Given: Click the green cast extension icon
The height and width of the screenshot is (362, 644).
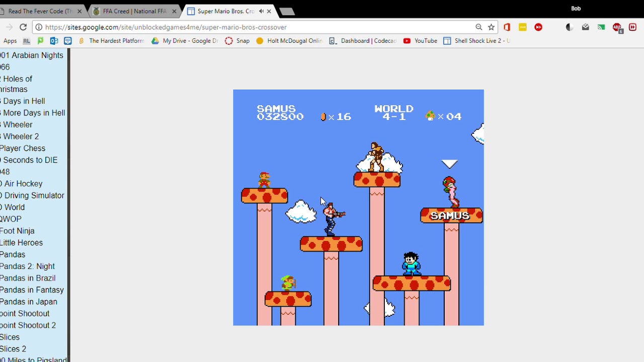Looking at the screenshot, I should (x=601, y=27).
